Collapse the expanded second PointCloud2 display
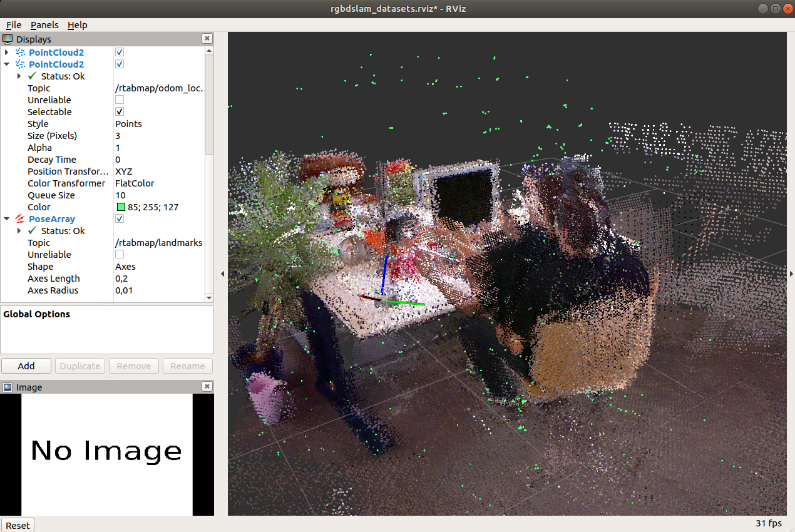795x532 pixels. tap(6, 64)
